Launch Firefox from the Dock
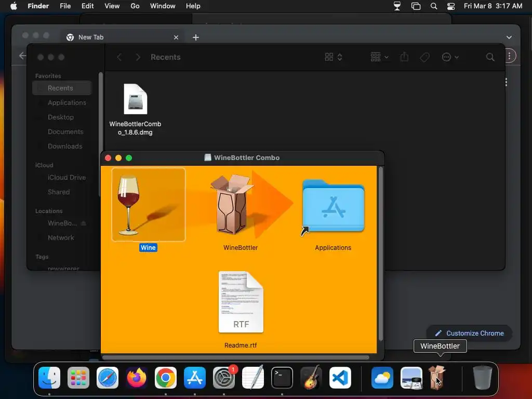The height and width of the screenshot is (399, 532). point(137,378)
